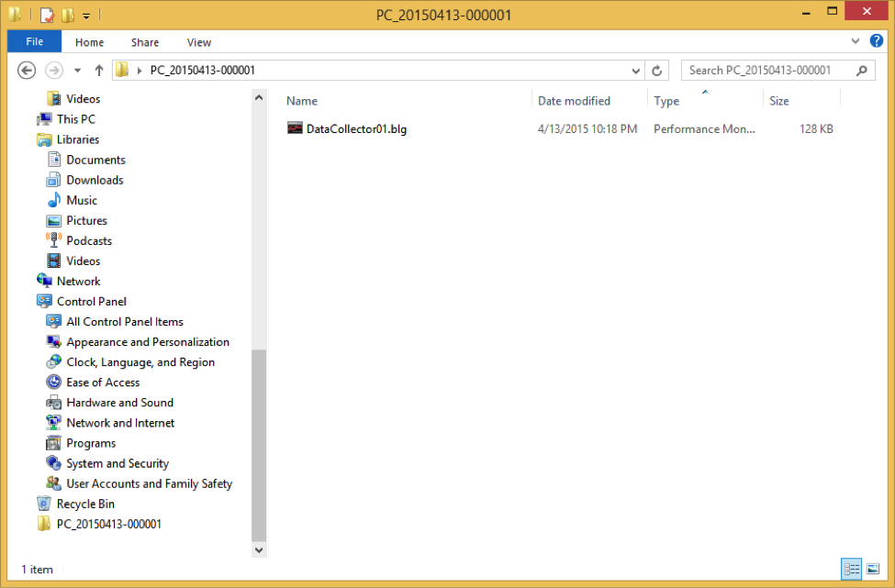The image size is (895, 588).
Task: Select This PC in navigation pane
Action: (x=76, y=119)
